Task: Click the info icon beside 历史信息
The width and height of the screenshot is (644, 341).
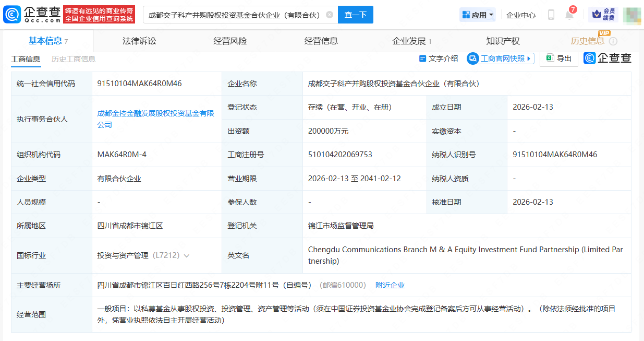Action: click(x=613, y=41)
